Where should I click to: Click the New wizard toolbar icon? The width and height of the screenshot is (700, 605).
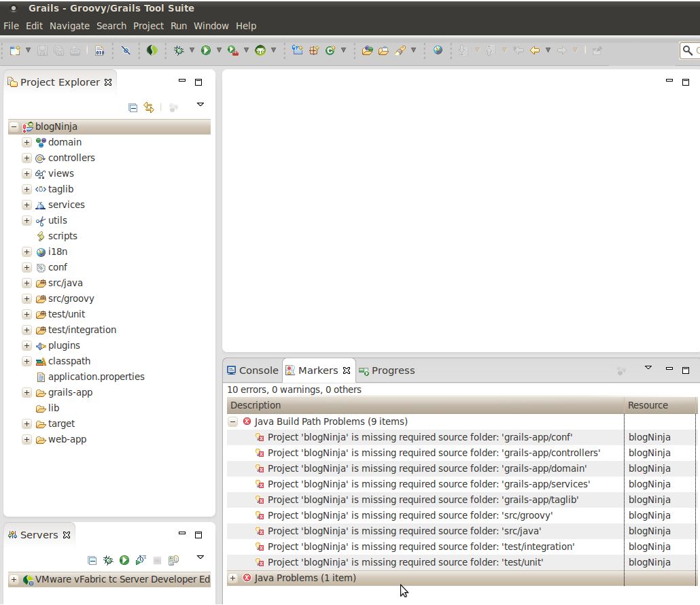[x=15, y=50]
